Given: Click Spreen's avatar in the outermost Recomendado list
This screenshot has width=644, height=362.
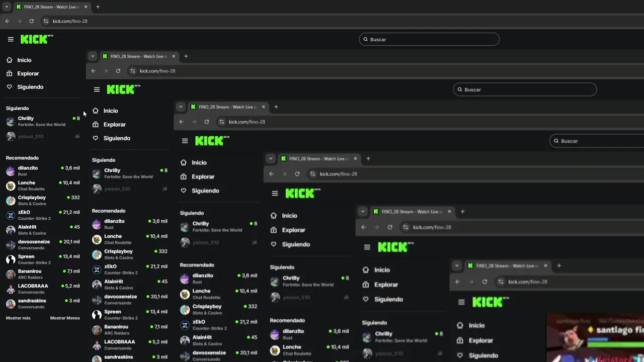Looking at the screenshot, I should (11, 259).
